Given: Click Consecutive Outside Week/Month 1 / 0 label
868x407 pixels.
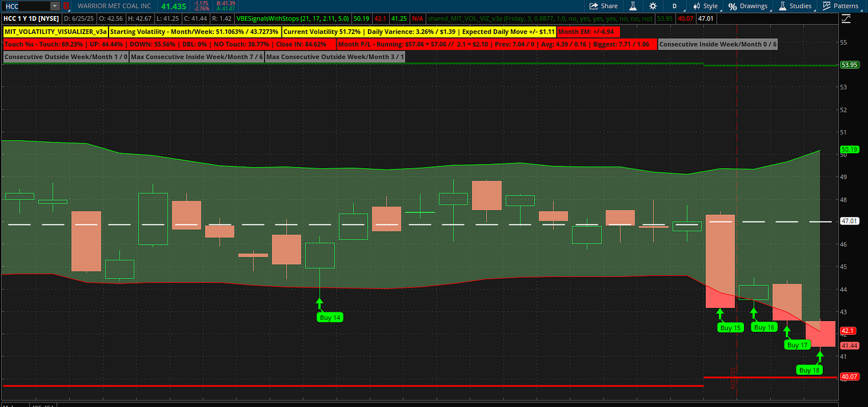Looking at the screenshot, I should [66, 57].
